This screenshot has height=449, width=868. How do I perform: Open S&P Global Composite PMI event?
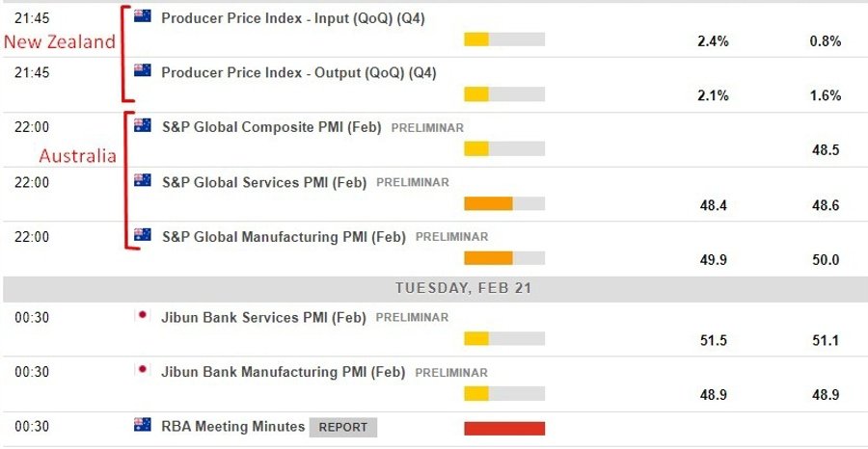pyautogui.click(x=271, y=127)
